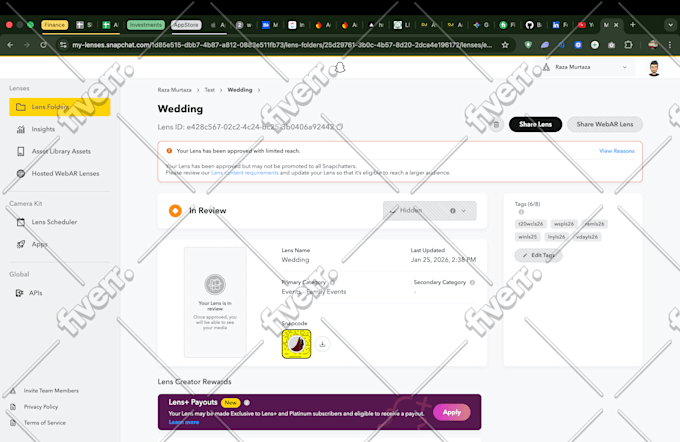Select the wspls26 tag
This screenshot has width=680, height=442.
tap(564, 224)
